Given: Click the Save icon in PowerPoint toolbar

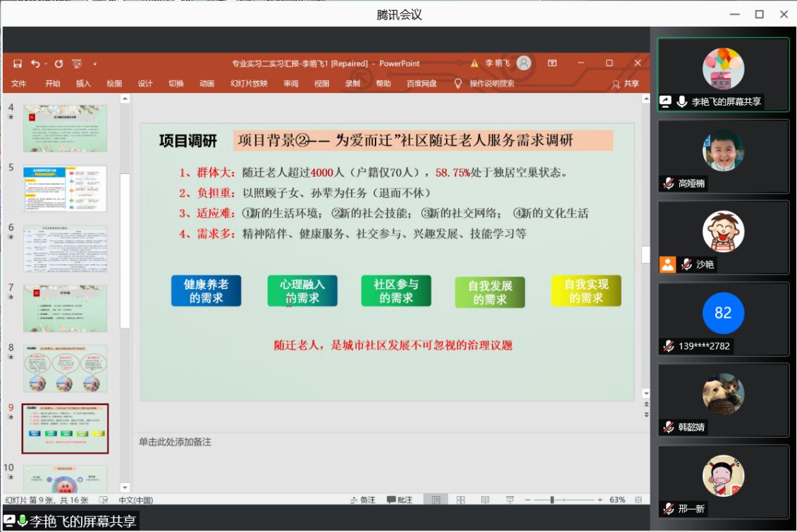Looking at the screenshot, I should pyautogui.click(x=18, y=63).
